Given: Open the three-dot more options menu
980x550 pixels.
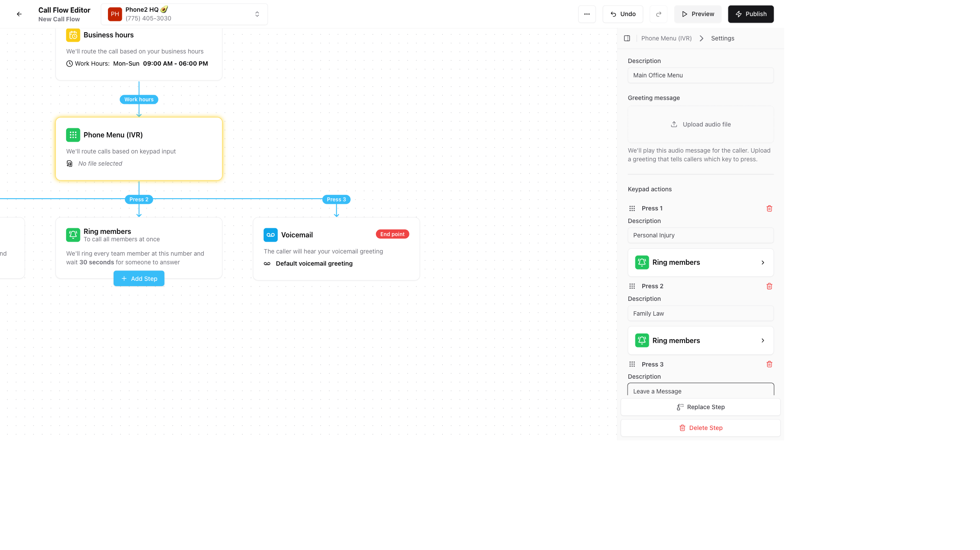Looking at the screenshot, I should 587,14.
